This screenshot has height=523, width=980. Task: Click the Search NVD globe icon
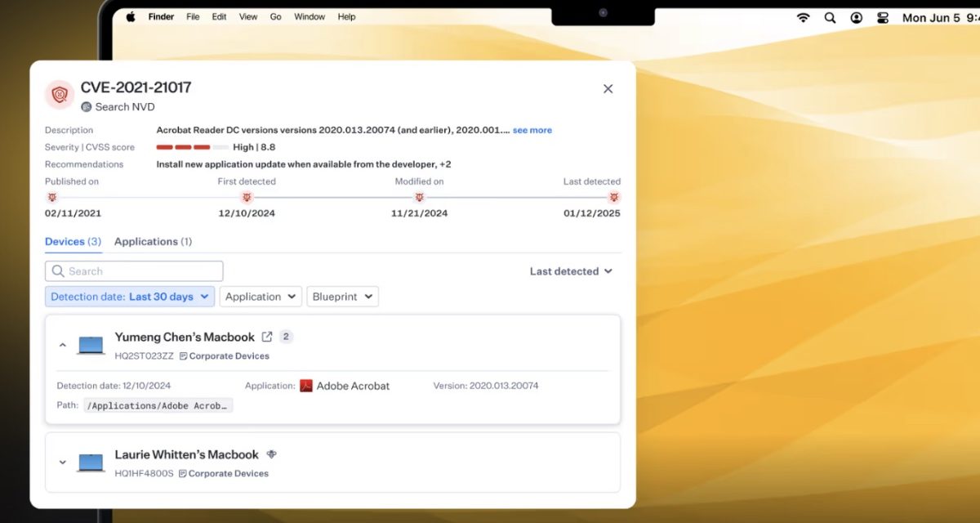pyautogui.click(x=87, y=107)
